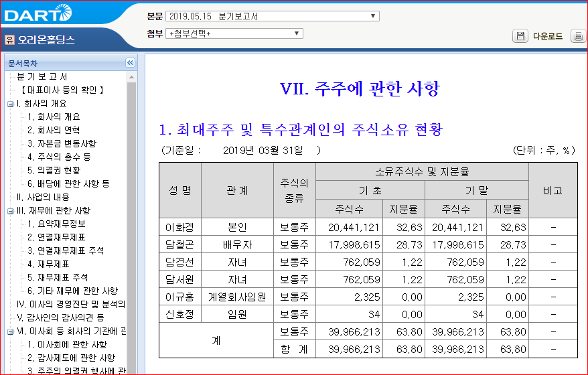Image resolution: width=588 pixels, height=375 pixels.
Task: Open 3. 자본금 변동사항
Action: pyautogui.click(x=62, y=143)
